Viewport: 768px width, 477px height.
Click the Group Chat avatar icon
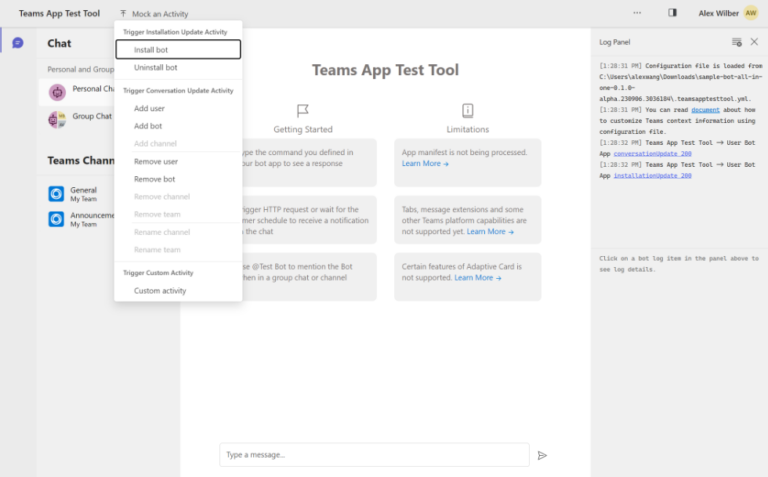[x=57, y=119]
